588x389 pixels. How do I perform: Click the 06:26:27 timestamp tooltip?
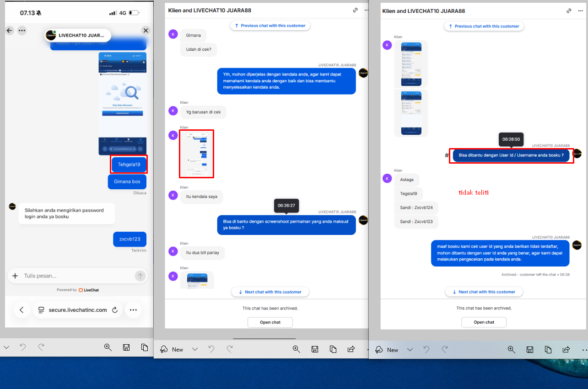pyautogui.click(x=286, y=206)
